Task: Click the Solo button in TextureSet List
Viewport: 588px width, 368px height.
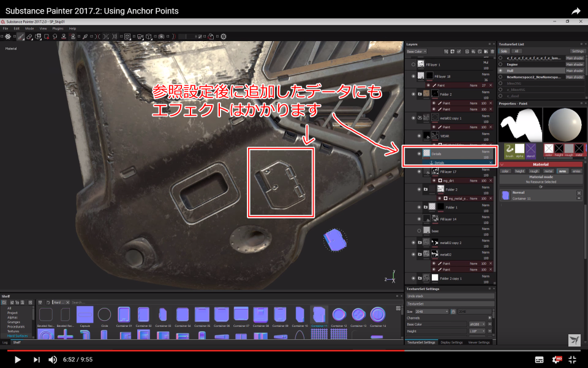Action: (x=503, y=51)
